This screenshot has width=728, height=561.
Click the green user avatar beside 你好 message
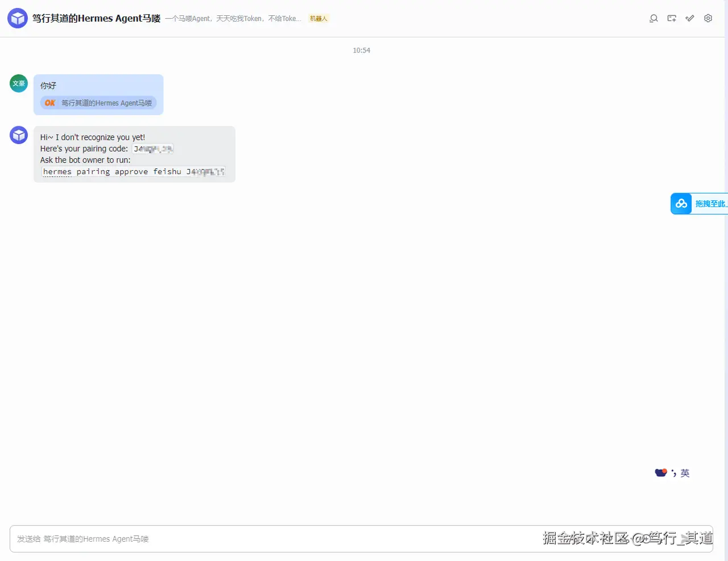tap(19, 84)
